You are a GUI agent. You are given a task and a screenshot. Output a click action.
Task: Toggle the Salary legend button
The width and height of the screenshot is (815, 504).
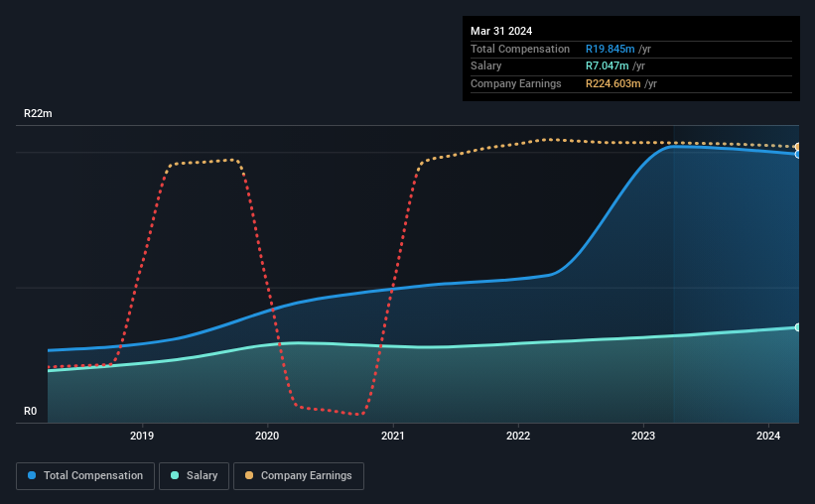pyautogui.click(x=194, y=476)
